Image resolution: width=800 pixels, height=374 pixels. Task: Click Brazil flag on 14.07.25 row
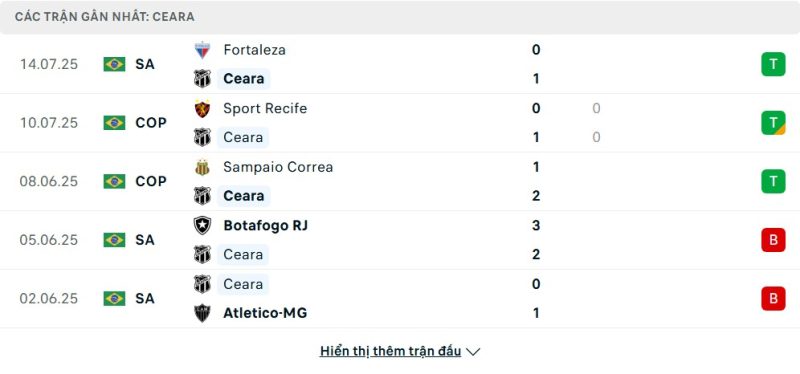pyautogui.click(x=114, y=64)
